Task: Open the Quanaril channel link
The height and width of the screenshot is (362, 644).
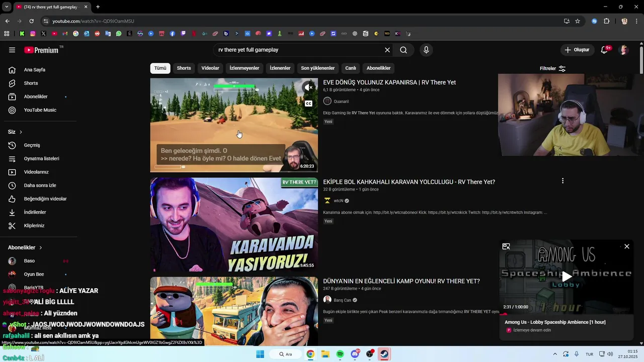Action: 341,102
